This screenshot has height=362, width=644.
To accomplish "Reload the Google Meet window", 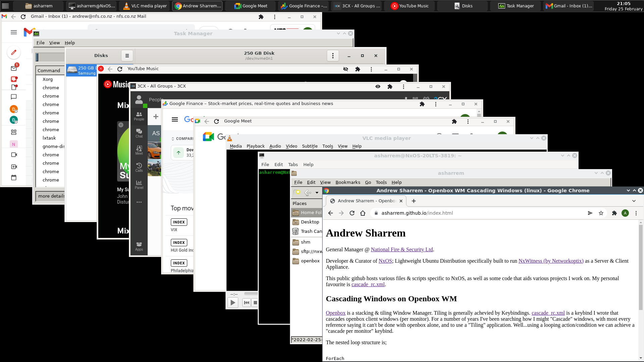I will tap(216, 121).
